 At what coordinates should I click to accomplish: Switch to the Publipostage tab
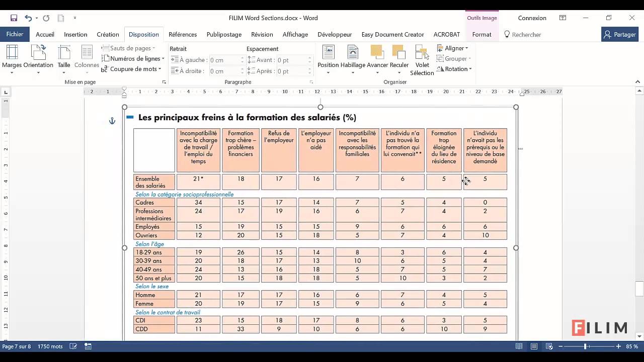[224, 34]
